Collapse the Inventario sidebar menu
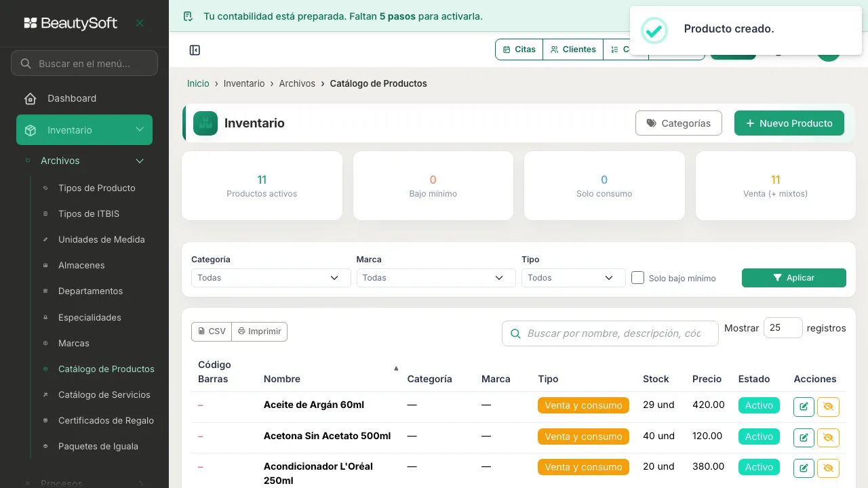The width and height of the screenshot is (868, 488). [x=140, y=130]
